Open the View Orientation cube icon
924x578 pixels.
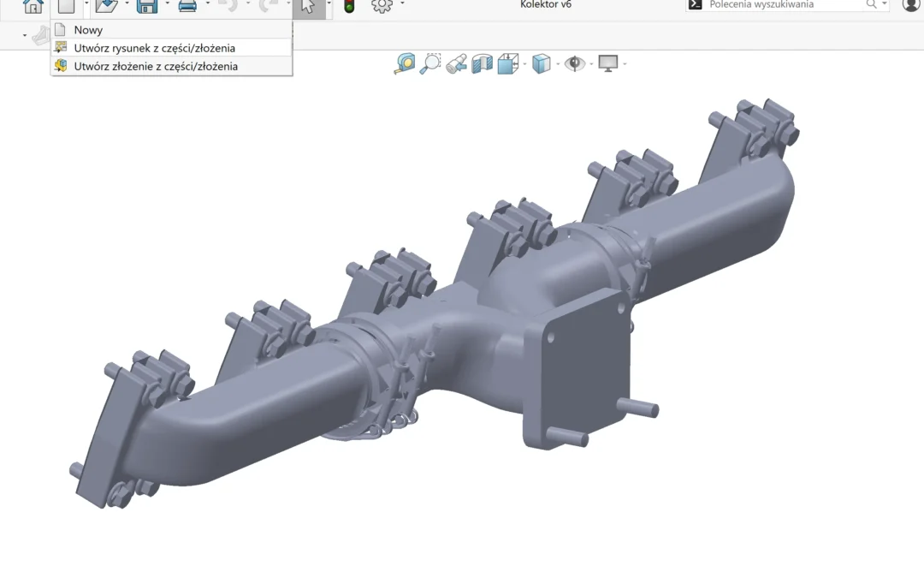[x=508, y=63]
